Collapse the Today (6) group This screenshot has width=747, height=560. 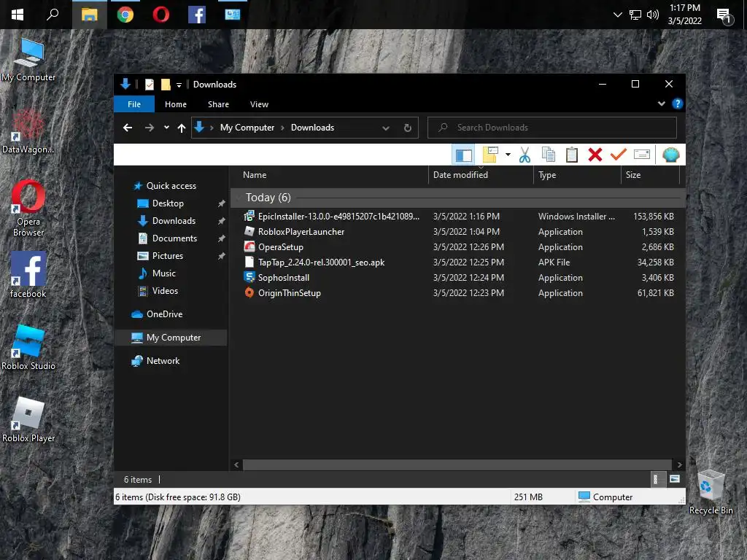pyautogui.click(x=239, y=198)
